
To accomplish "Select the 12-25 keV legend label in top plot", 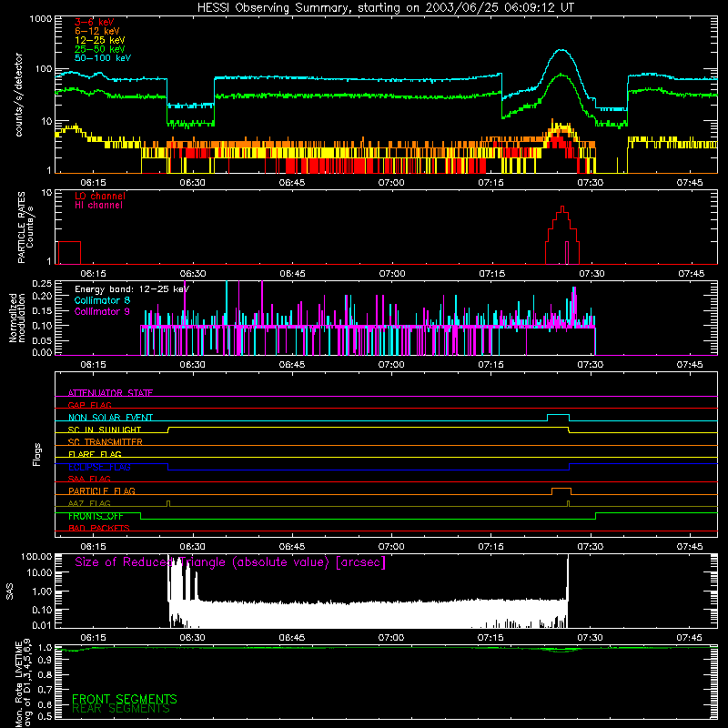I will tap(99, 40).
